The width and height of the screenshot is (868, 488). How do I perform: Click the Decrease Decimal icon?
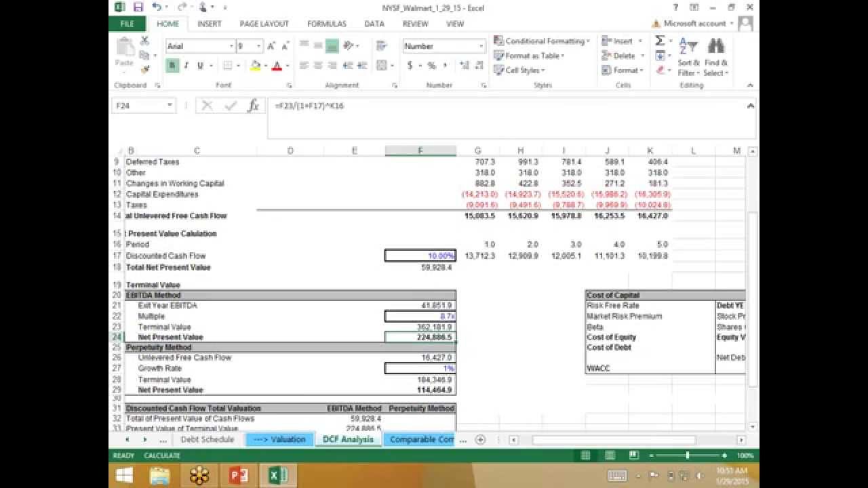(x=479, y=66)
